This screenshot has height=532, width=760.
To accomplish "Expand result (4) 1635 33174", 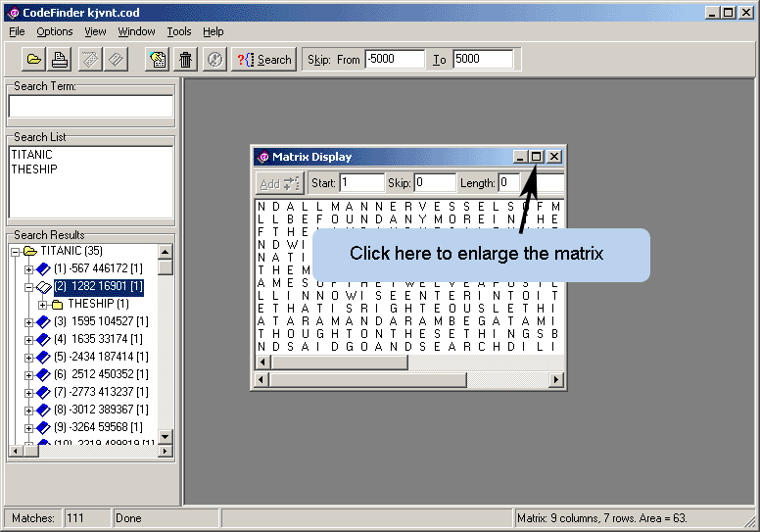I will pos(28,340).
